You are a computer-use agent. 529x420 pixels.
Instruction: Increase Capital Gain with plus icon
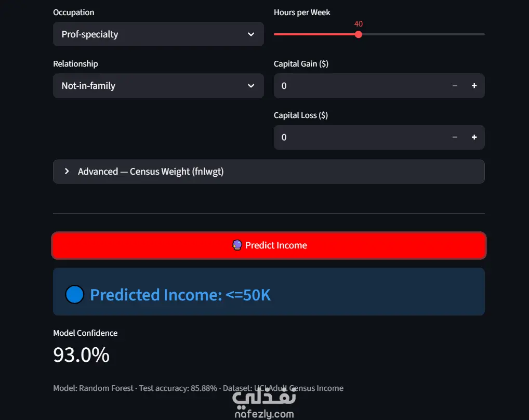[x=474, y=86]
